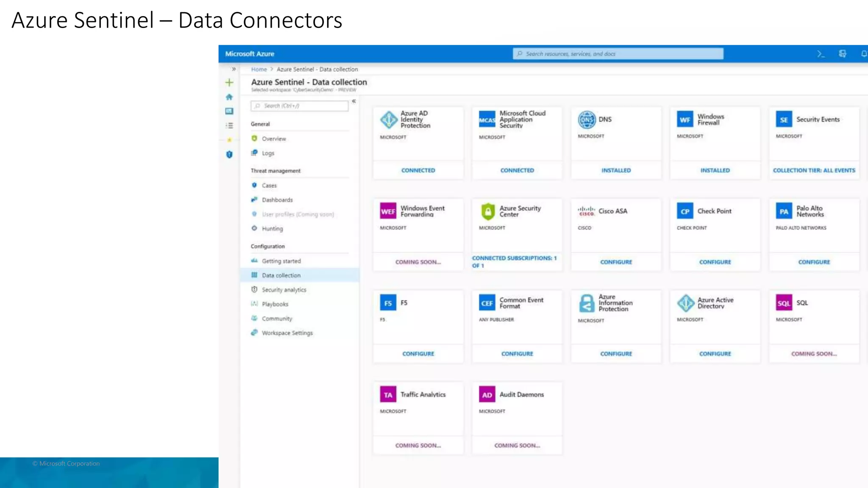
Task: Open the directory filter icon in header
Action: tap(843, 54)
